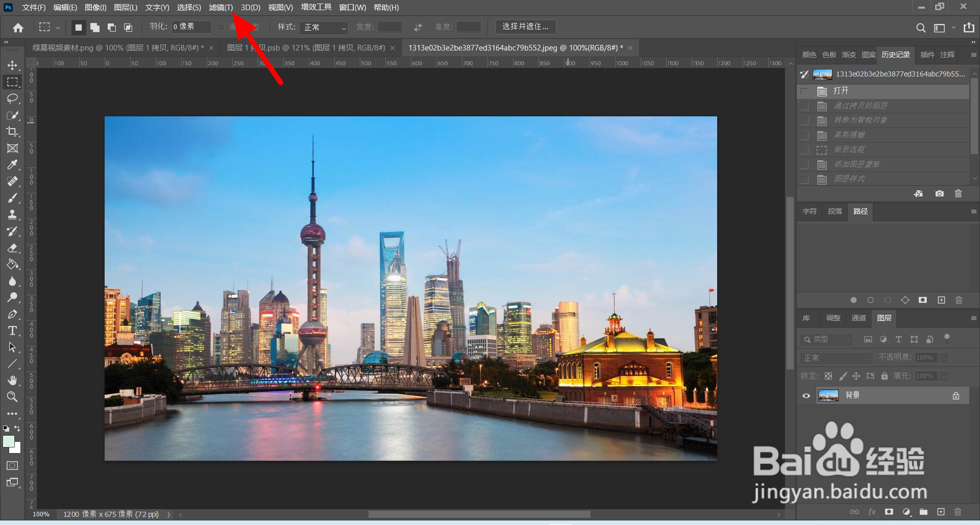Create new snapshot in History panel
The width and height of the screenshot is (980, 525).
(x=939, y=194)
